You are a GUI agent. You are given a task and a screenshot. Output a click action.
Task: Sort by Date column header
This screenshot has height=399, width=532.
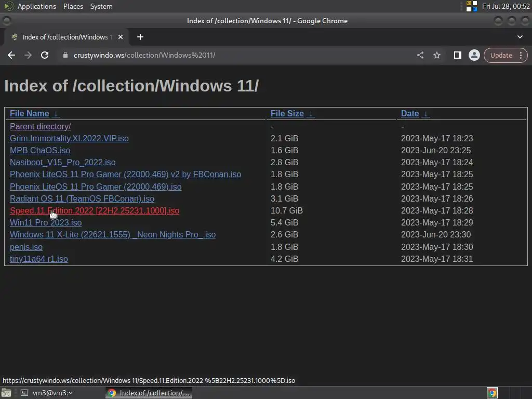tap(410, 114)
